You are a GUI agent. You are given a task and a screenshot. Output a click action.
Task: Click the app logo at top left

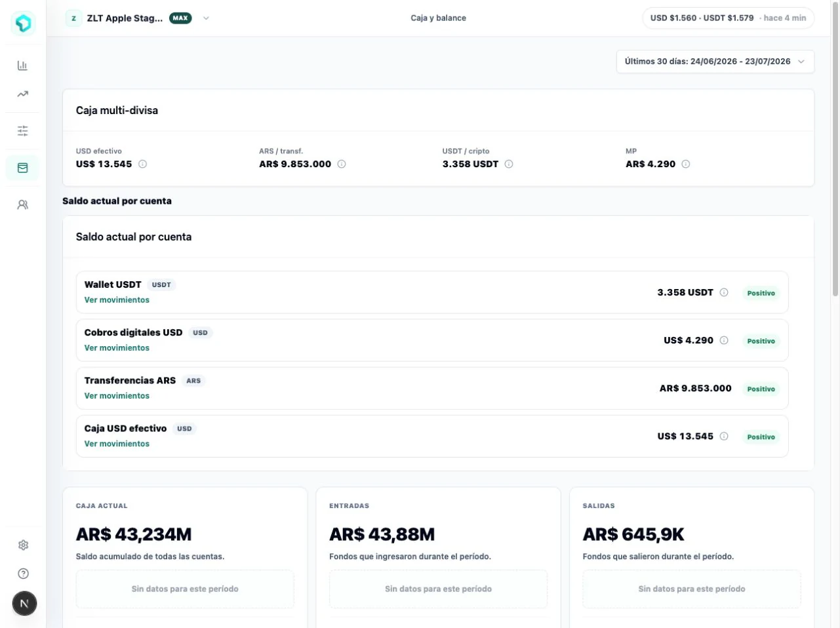pos(23,23)
